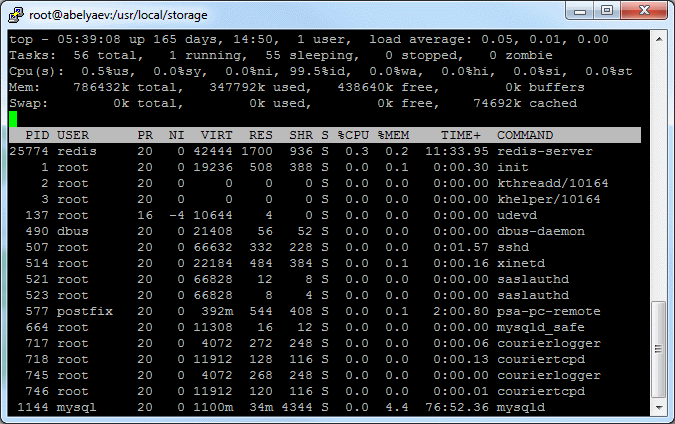Click the TIME+ value 11:33.95
Image resolution: width=675 pixels, height=424 pixels.
457,152
